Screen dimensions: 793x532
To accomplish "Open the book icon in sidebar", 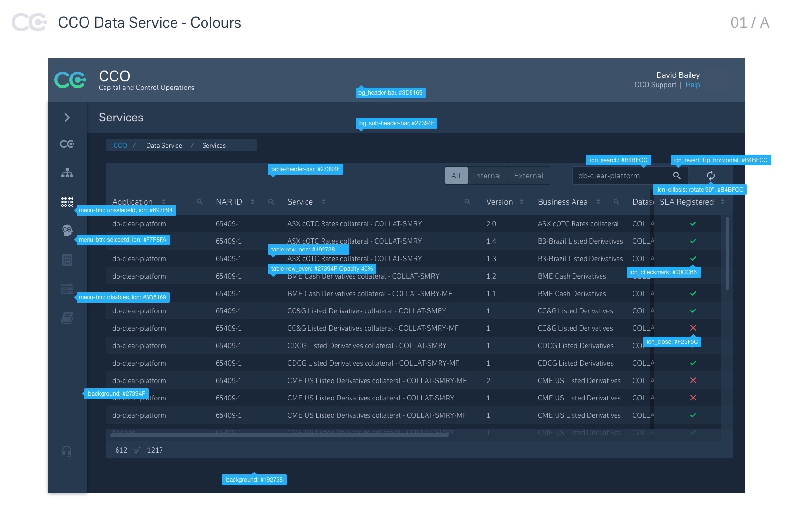I will coord(67,318).
